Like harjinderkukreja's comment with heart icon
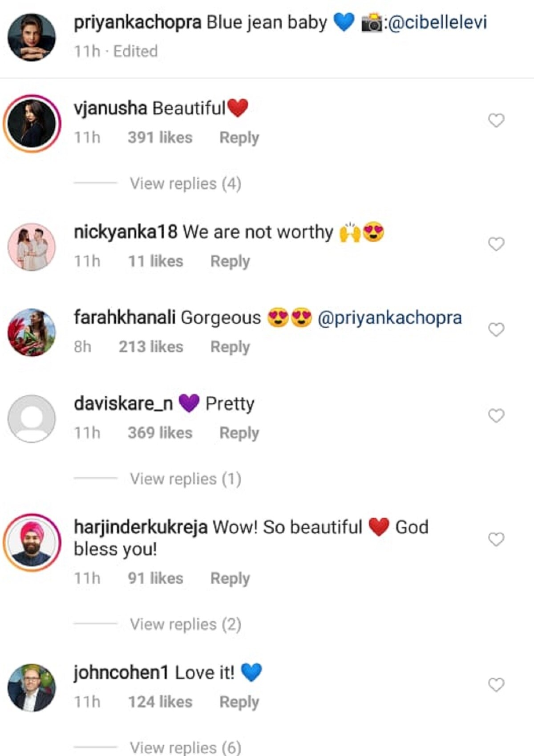Image resolution: width=534 pixels, height=756 pixels. point(496,539)
